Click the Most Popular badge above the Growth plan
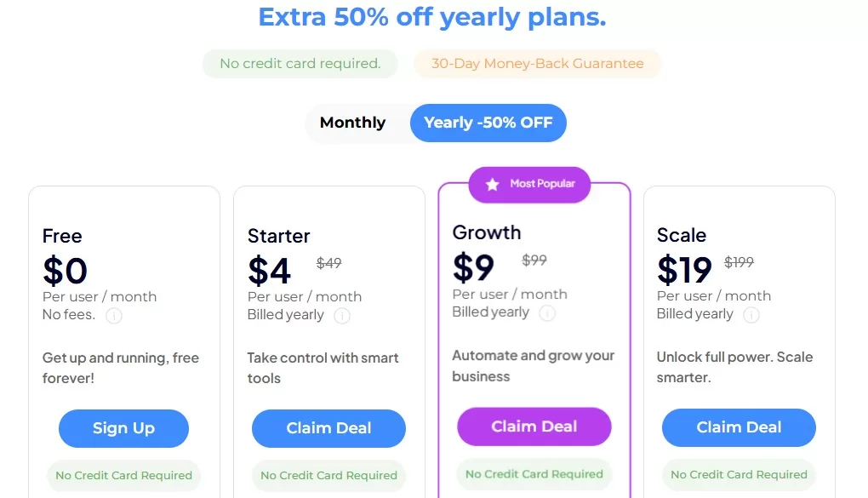868x498 pixels. [x=528, y=184]
